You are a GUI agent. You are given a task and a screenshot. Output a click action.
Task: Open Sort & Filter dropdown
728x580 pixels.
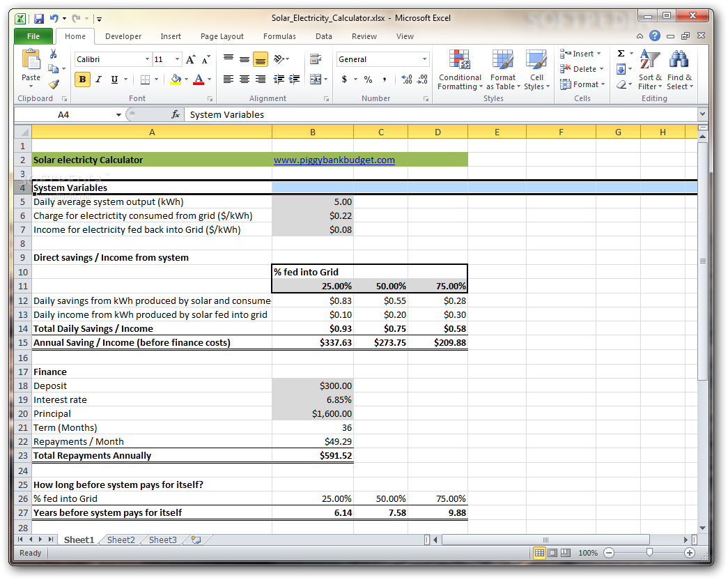coord(650,70)
